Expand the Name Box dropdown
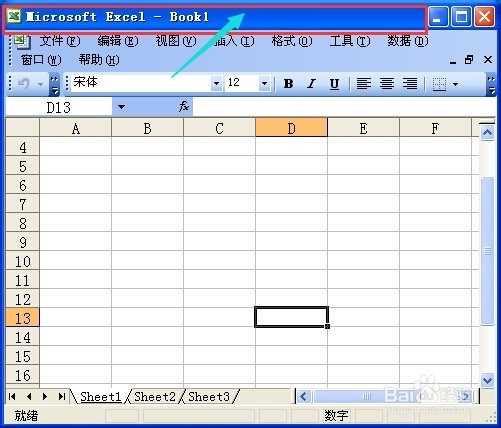 click(121, 107)
